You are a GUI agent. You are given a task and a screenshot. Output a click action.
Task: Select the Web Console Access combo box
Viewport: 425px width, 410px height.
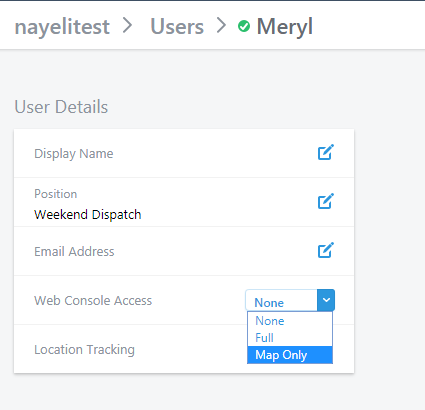(x=290, y=300)
